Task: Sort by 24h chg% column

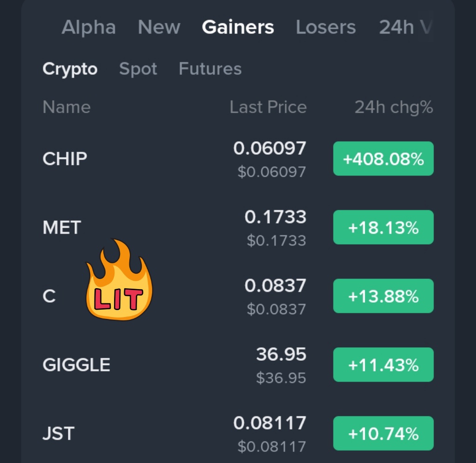Action: tap(394, 107)
